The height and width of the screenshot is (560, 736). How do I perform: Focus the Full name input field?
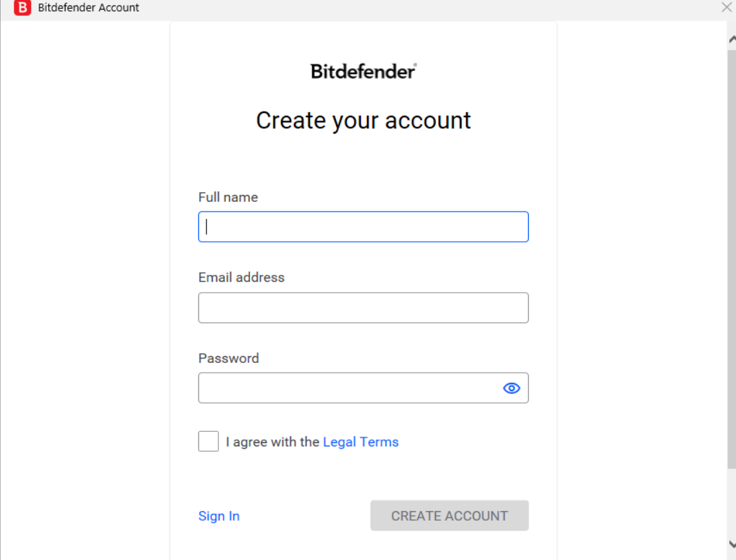[x=364, y=227]
